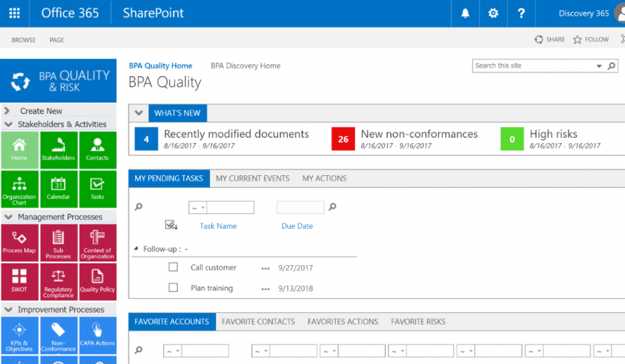Click the Search this site field
625x364 pixels.
click(x=533, y=66)
